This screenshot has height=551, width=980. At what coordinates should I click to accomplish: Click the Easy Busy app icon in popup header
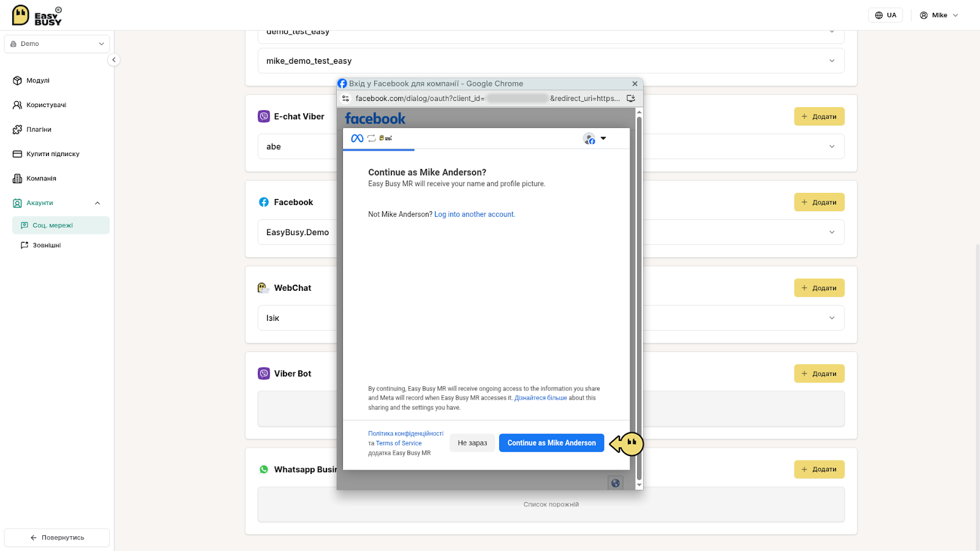386,138
